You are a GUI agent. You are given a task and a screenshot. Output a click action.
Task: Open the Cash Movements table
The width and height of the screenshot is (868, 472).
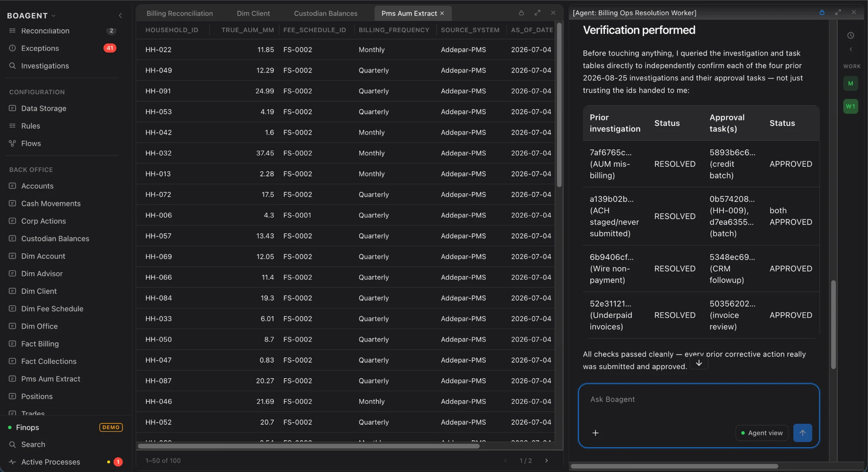[51, 204]
